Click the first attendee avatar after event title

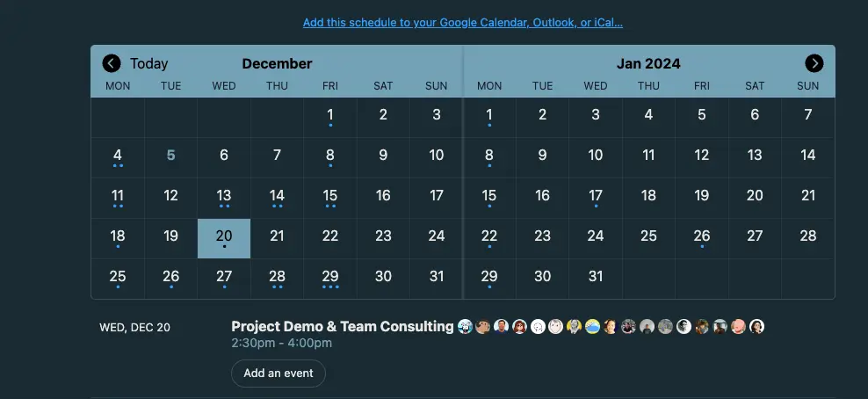click(x=465, y=327)
